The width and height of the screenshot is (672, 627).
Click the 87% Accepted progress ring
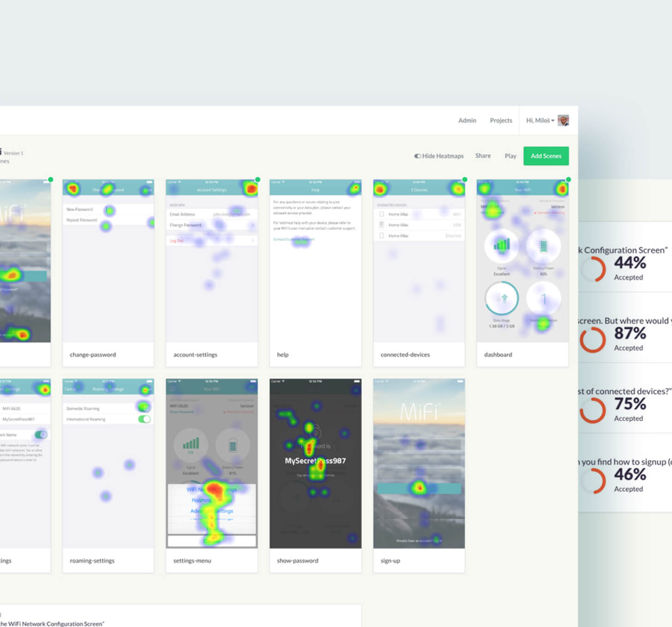coord(593,340)
